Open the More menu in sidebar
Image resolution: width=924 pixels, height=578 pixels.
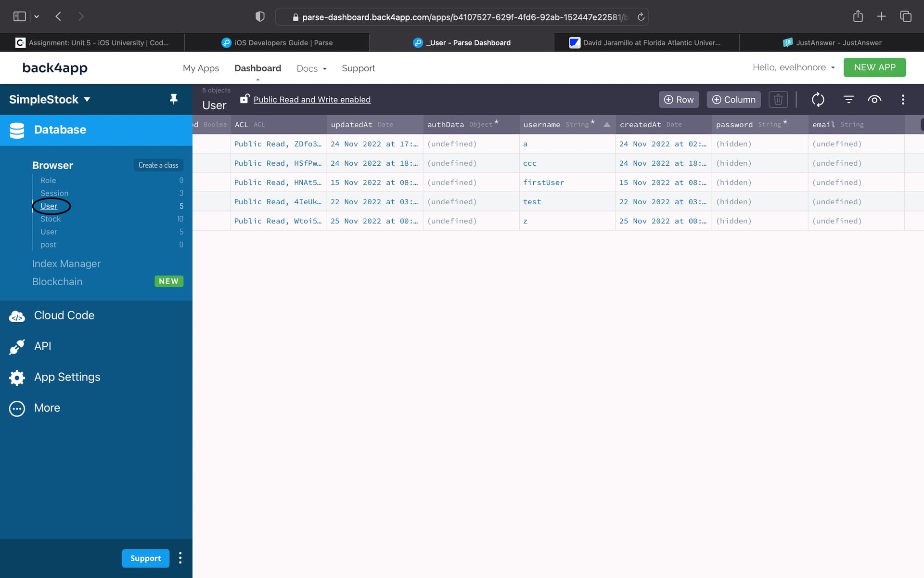pos(47,408)
